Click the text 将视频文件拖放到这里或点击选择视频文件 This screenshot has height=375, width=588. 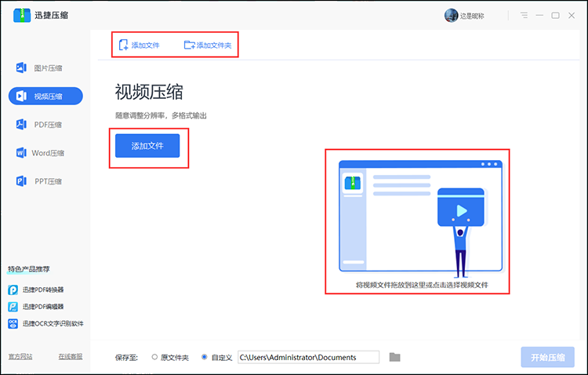point(422,285)
